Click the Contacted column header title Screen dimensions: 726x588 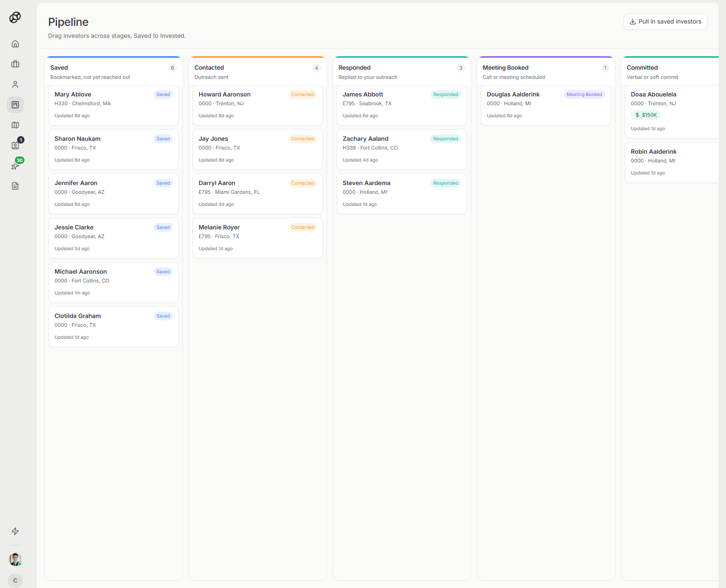[x=209, y=67]
